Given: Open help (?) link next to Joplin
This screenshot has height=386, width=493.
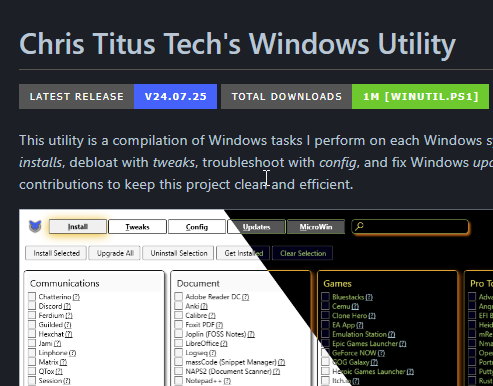Looking at the screenshot, I should [x=251, y=334].
